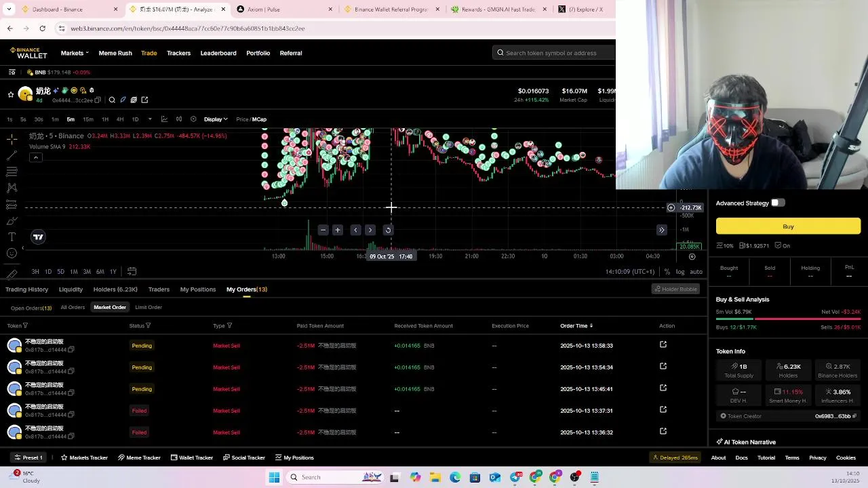Click the browser address bar URL
The width and height of the screenshot is (868, 488).
click(x=188, y=28)
